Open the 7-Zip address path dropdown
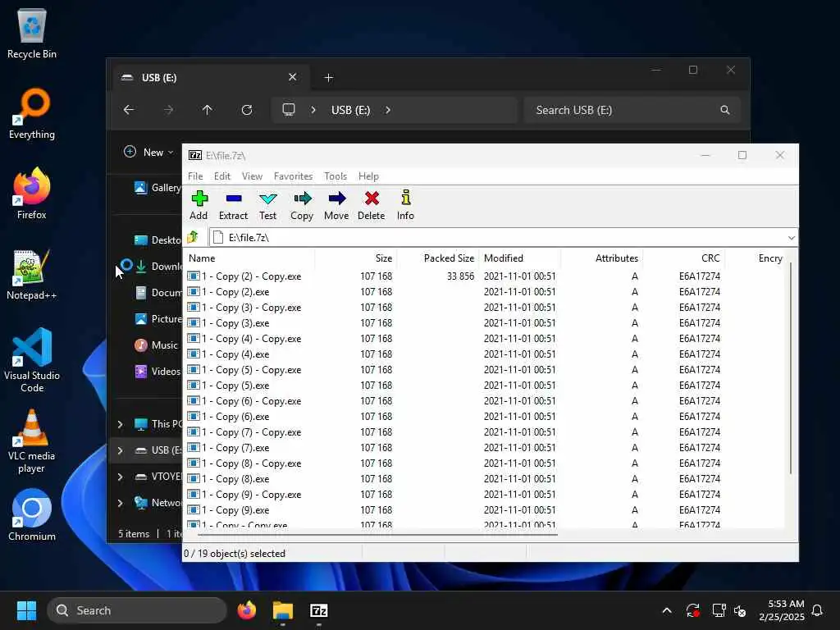Screen dimensions: 840x630 point(792,237)
